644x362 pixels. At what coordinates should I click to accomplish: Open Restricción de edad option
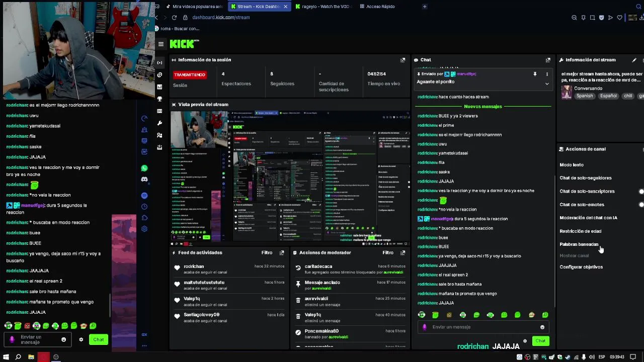pos(580,231)
